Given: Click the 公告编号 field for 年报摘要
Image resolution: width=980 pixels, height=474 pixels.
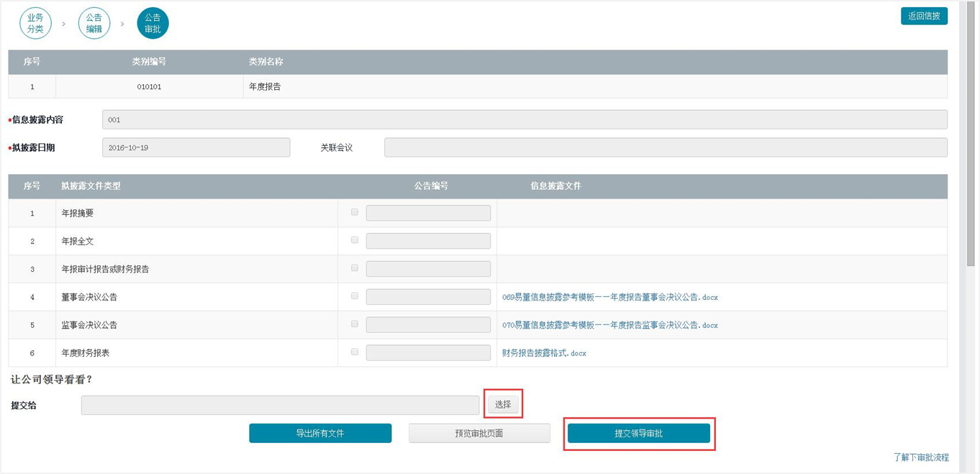Looking at the screenshot, I should click(x=428, y=213).
